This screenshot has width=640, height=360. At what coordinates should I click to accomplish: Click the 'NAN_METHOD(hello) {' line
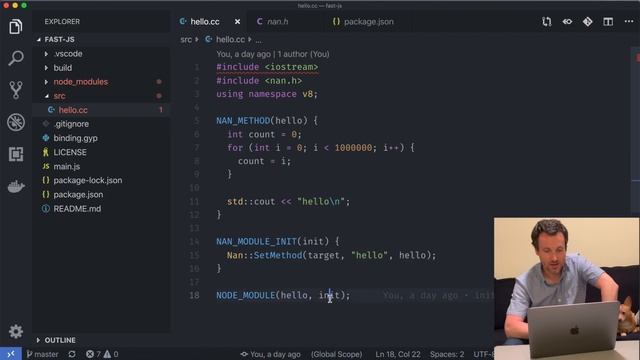click(267, 120)
